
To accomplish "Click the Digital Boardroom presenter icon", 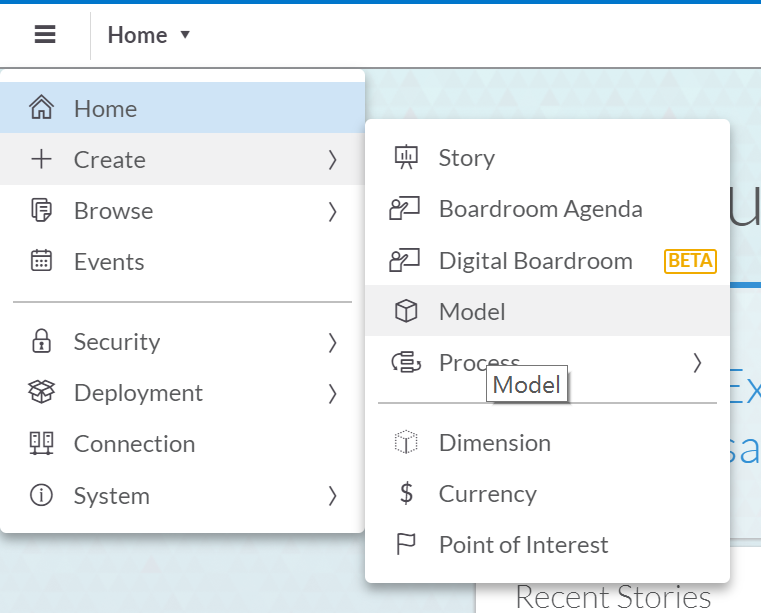I will (x=405, y=261).
